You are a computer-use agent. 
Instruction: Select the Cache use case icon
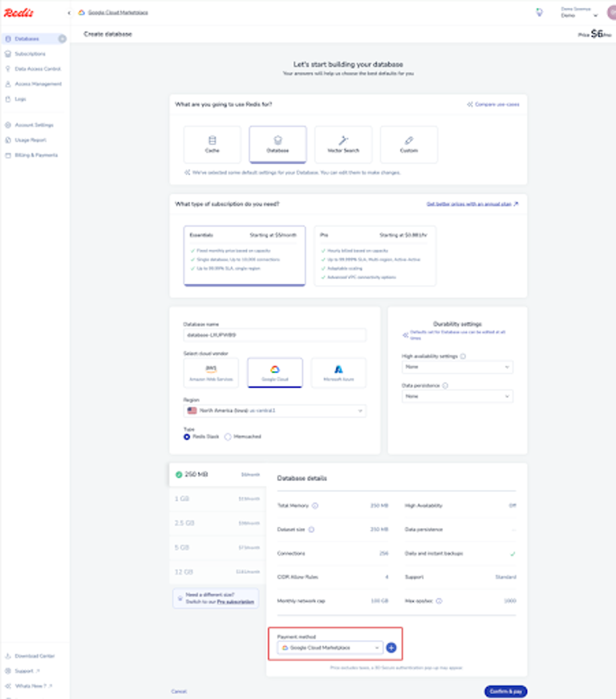pos(212,140)
